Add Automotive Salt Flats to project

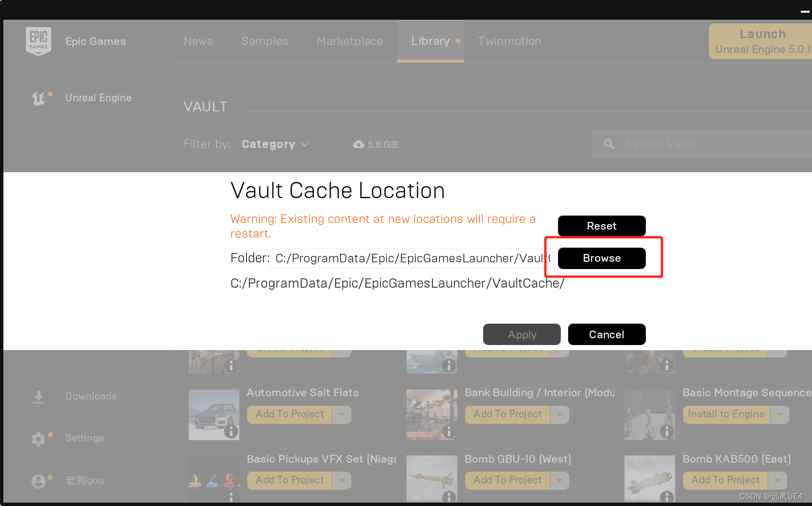pyautogui.click(x=290, y=415)
